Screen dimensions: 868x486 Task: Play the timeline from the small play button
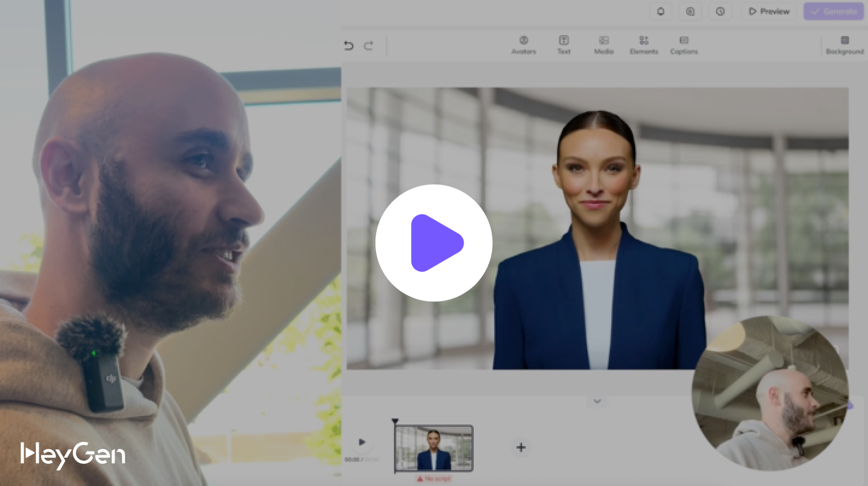click(362, 442)
